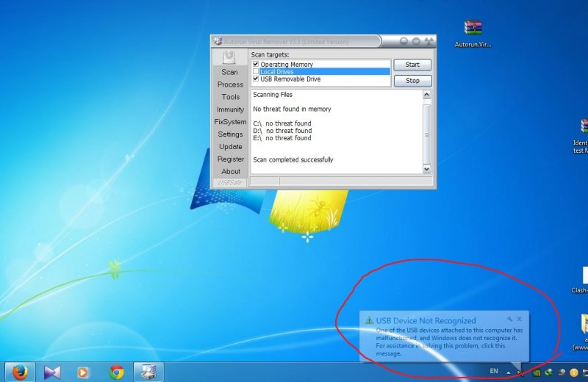Click "Scan completed successfully" text in log
Screen dimensions: 588x382
[x=293, y=159]
